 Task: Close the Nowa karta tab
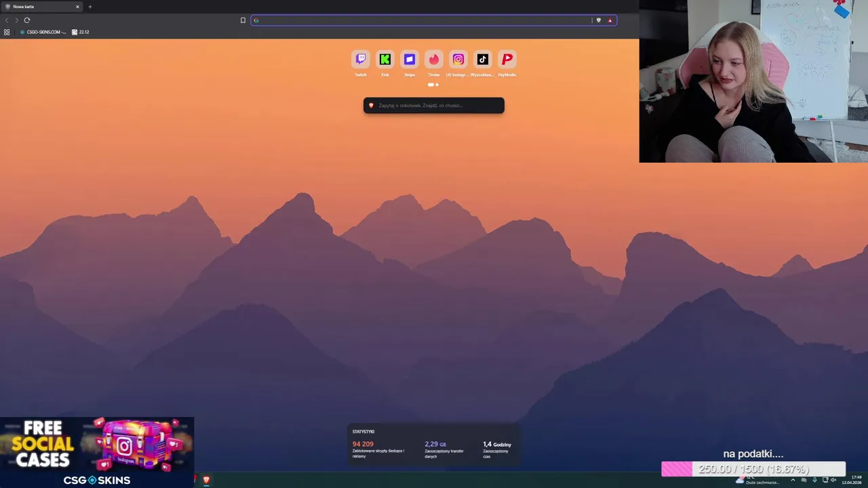pyautogui.click(x=77, y=7)
